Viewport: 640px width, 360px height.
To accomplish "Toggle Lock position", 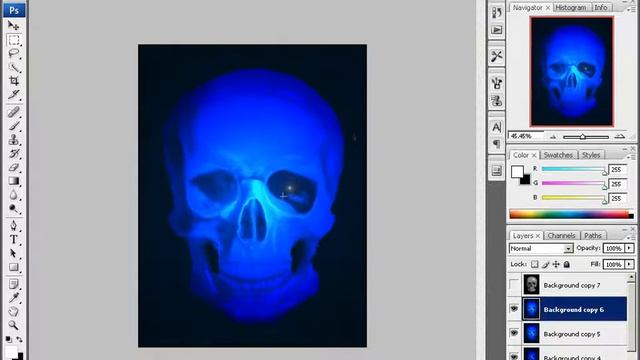I will (x=556, y=264).
